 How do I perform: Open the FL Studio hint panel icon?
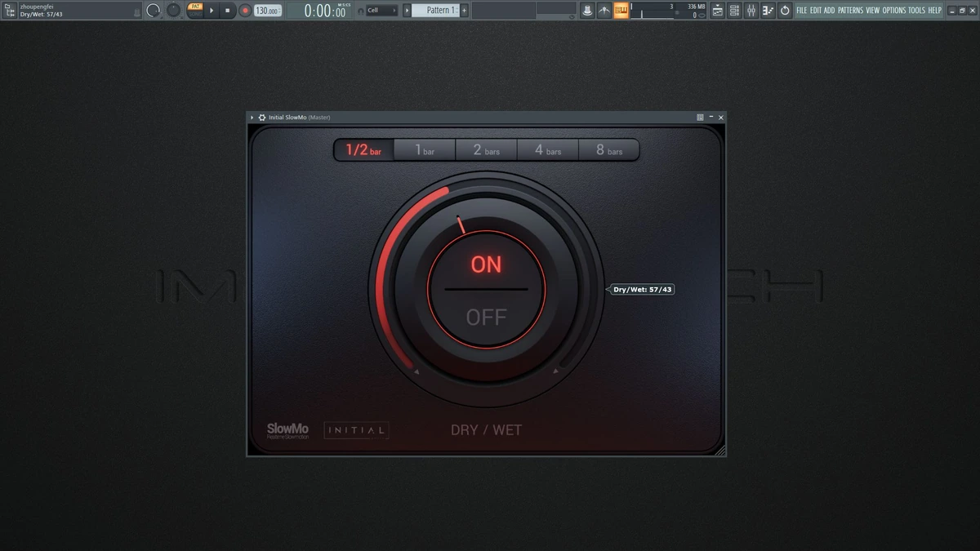pyautogui.click(x=10, y=11)
